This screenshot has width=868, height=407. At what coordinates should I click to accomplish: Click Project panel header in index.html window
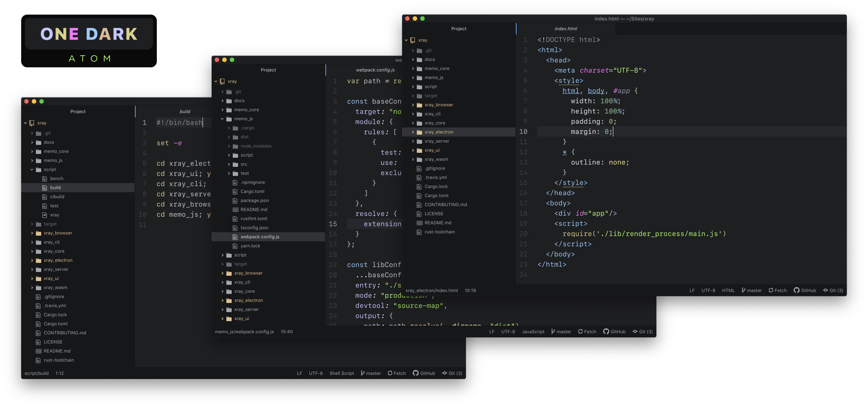(x=459, y=29)
